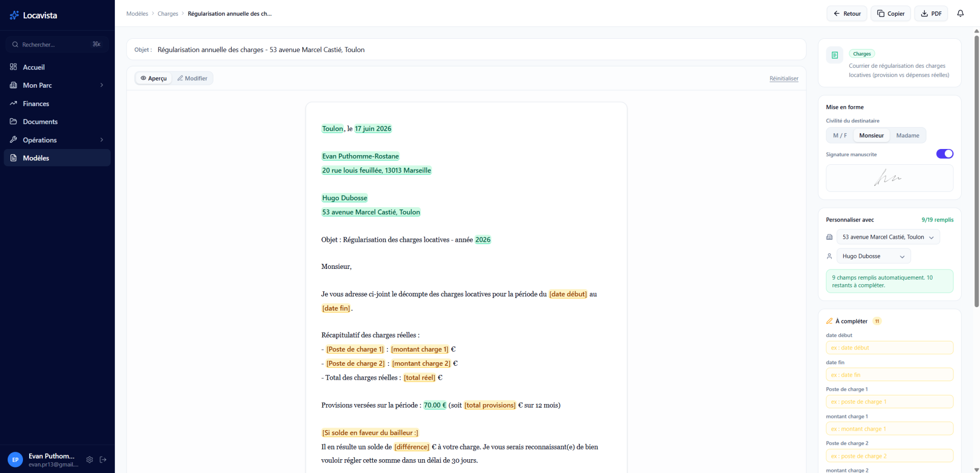Expand the Opérations submenu chevron
Viewport: 980px width, 473px height.
[x=102, y=140]
